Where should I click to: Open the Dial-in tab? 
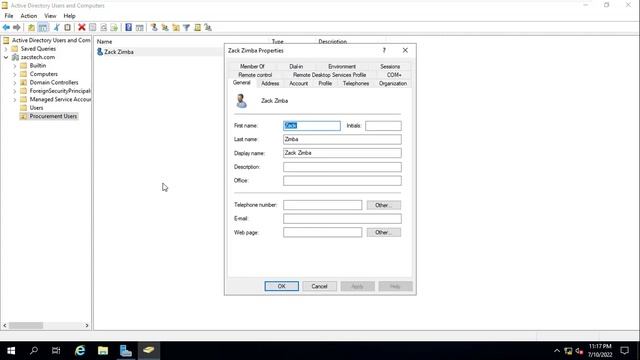296,66
